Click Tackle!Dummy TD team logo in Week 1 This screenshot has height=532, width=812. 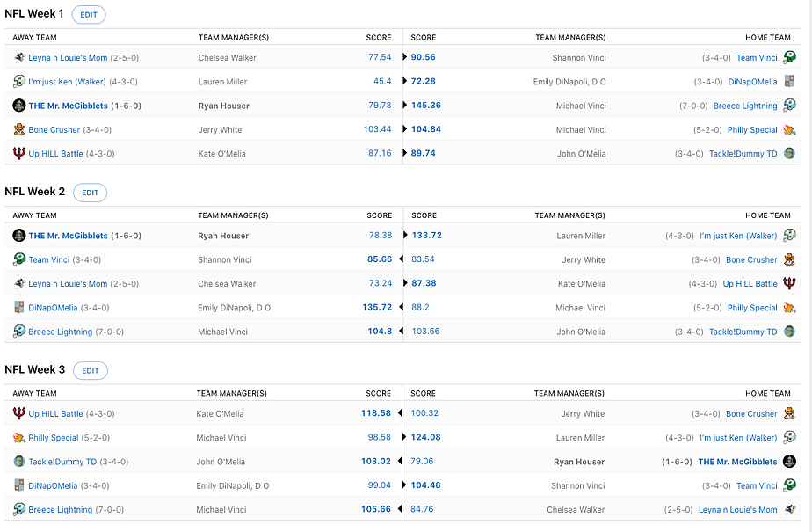[789, 154]
